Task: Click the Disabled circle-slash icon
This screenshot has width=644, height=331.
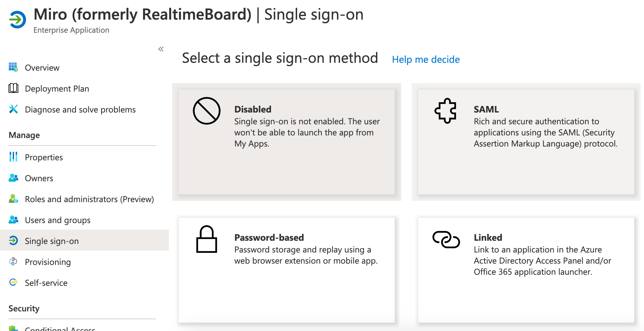Action: [x=206, y=111]
